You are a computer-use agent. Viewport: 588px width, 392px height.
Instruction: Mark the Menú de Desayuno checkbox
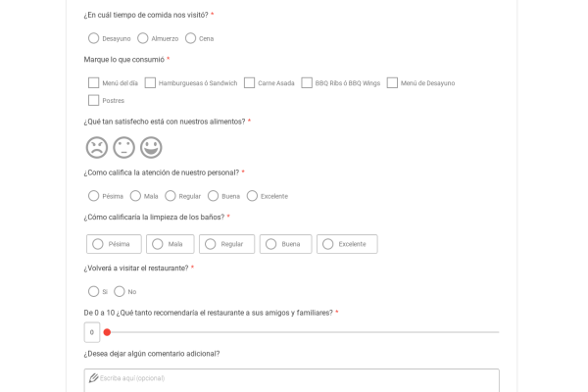click(x=392, y=83)
